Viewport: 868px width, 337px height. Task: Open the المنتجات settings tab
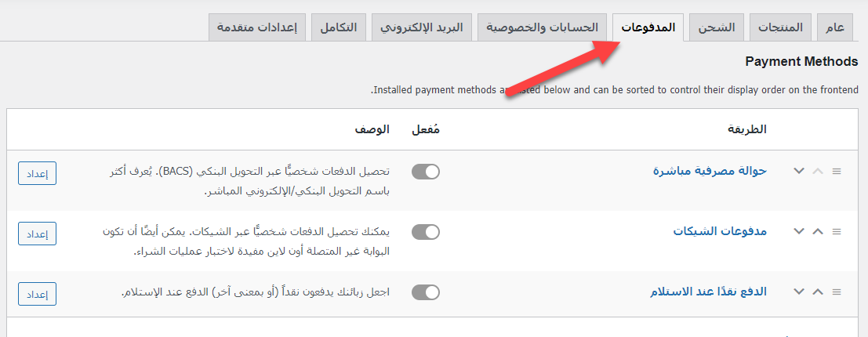tap(780, 27)
